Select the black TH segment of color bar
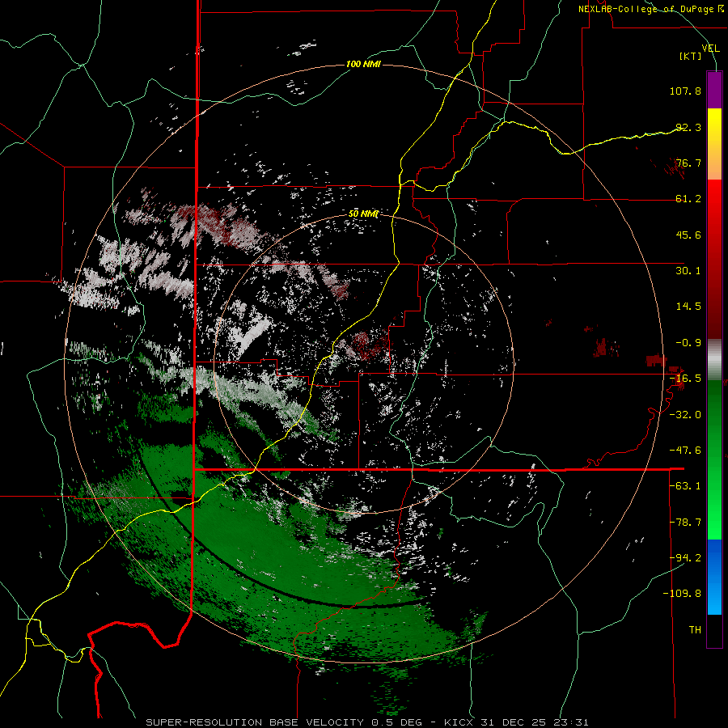Image resolution: width=728 pixels, height=728 pixels. pos(714,631)
